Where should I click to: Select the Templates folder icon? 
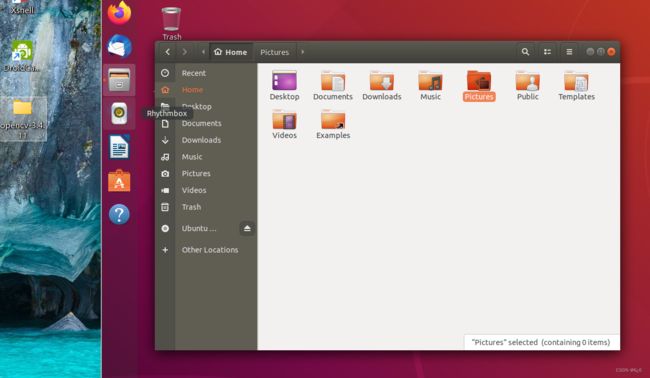click(x=576, y=81)
